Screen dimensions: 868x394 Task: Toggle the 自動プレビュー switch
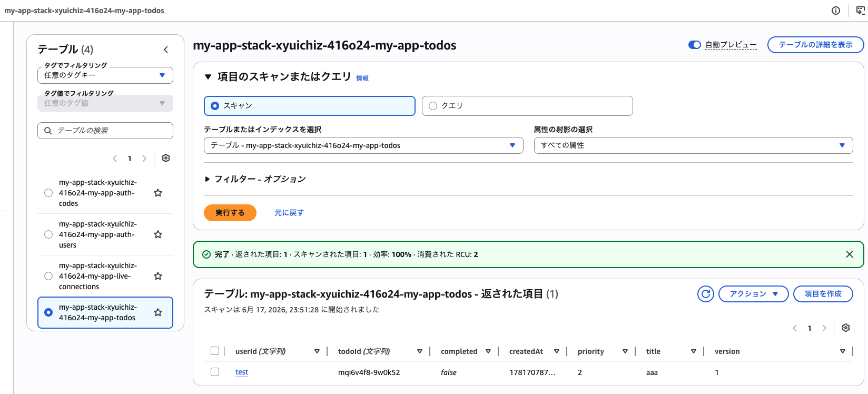pyautogui.click(x=695, y=45)
